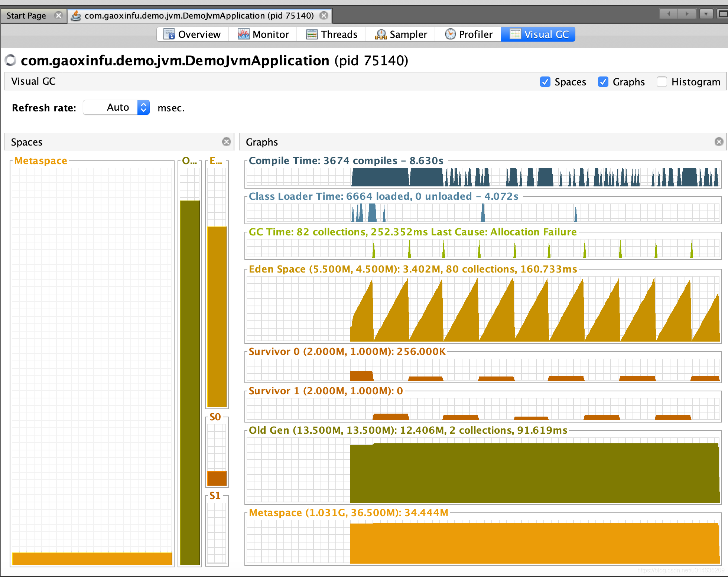Click the Graphs panel close button
The height and width of the screenshot is (577, 728).
tap(719, 141)
